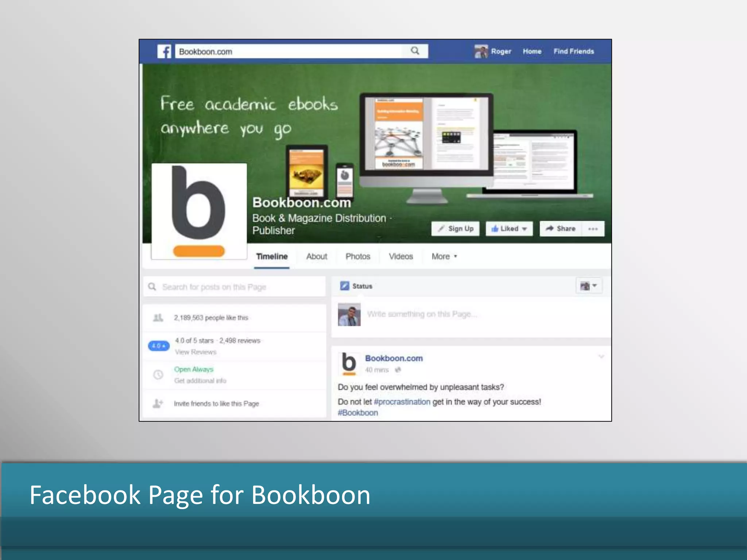Click the search magnifier in top bar
747x560 pixels.
[x=415, y=51]
